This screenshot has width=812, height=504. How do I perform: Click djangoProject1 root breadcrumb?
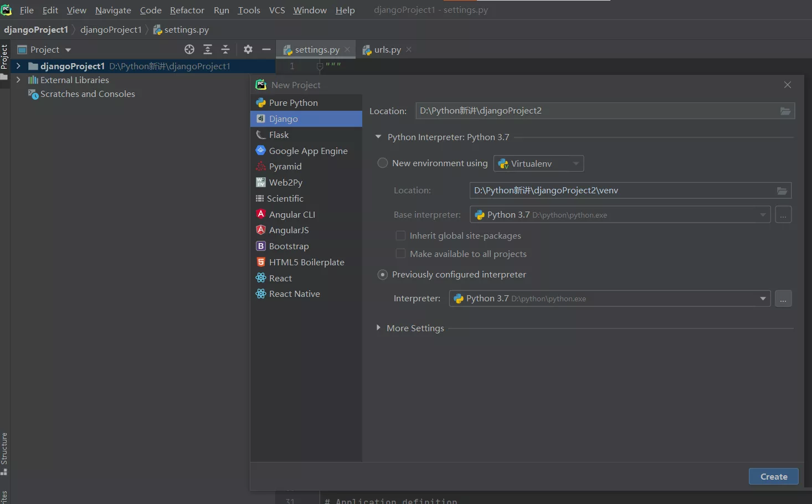[x=36, y=29]
